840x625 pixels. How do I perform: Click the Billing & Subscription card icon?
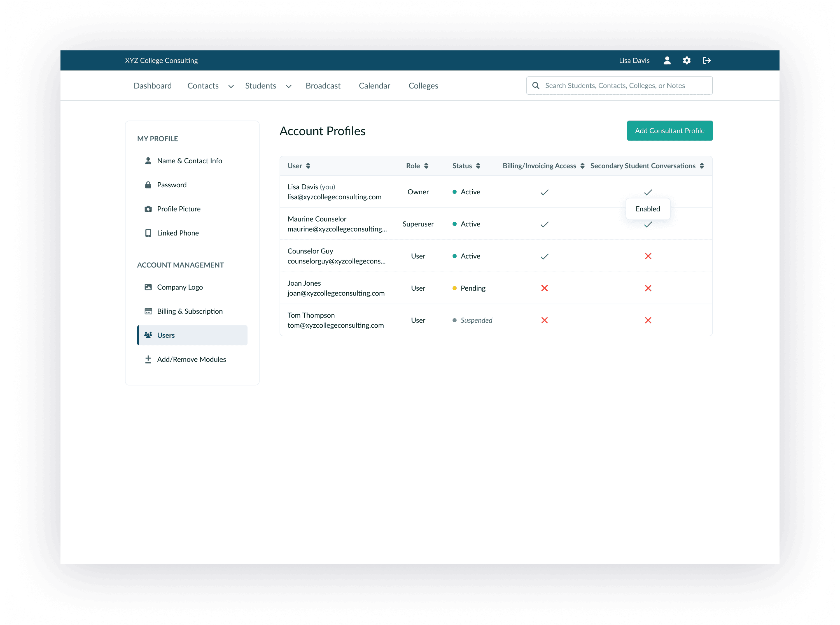(148, 311)
